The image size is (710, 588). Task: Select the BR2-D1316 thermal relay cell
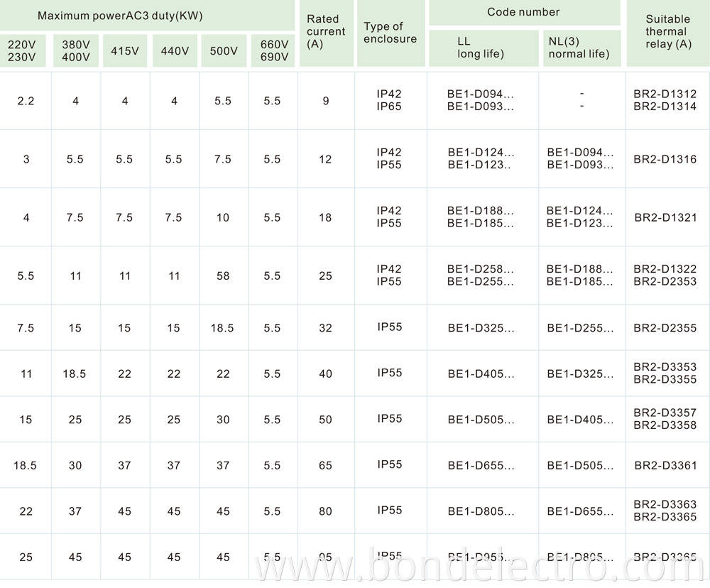(x=665, y=159)
